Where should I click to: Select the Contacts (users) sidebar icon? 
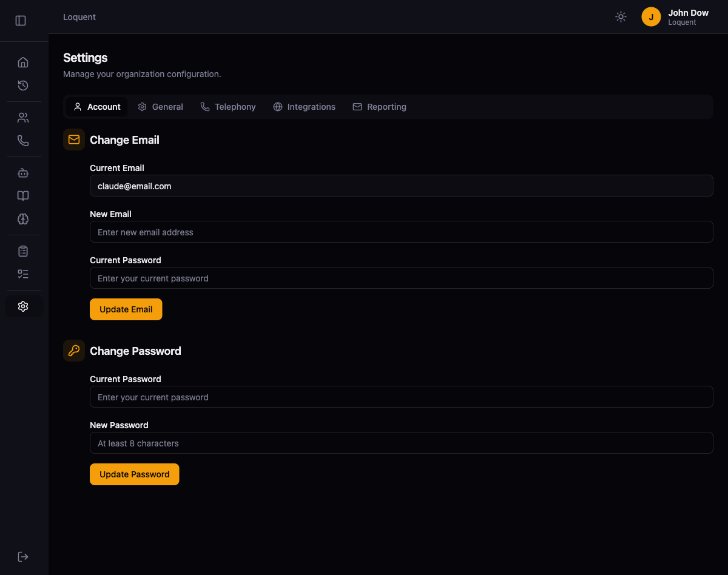coord(23,117)
